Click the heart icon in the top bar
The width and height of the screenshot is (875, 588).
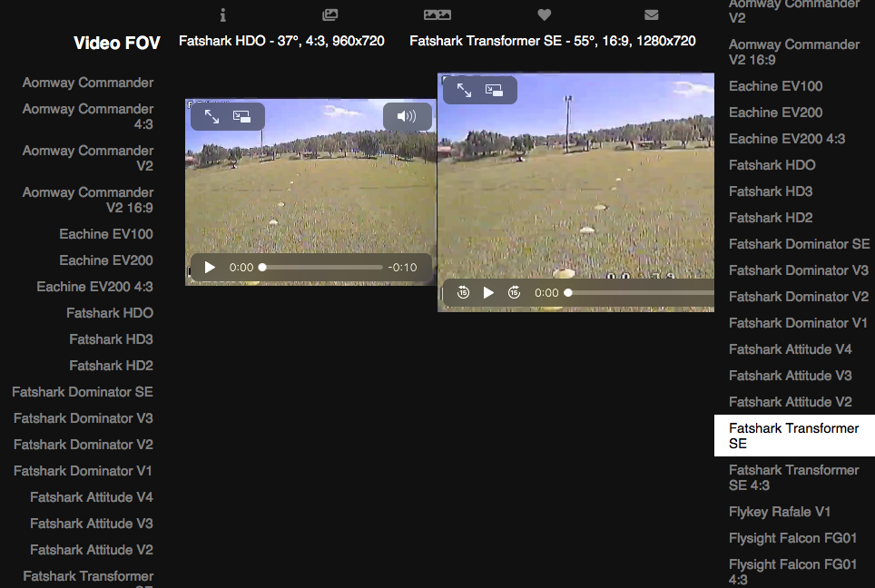[544, 15]
